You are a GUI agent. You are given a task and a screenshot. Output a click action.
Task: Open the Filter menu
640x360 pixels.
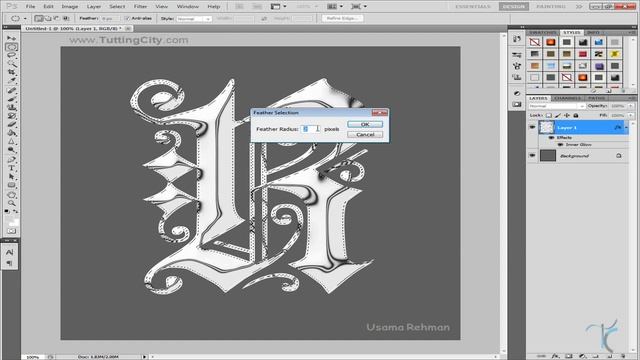coord(140,7)
